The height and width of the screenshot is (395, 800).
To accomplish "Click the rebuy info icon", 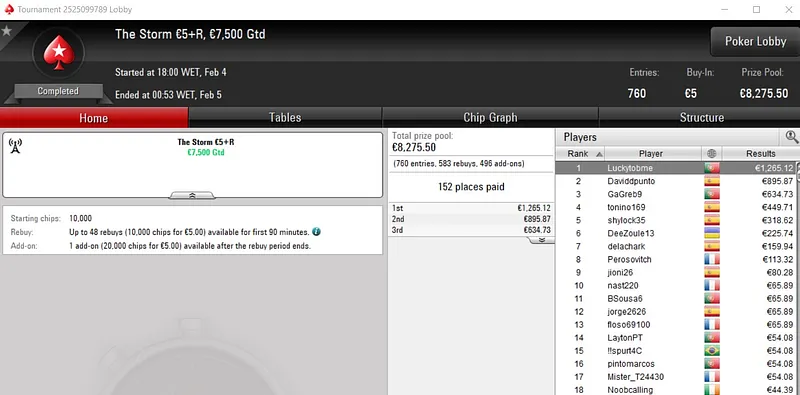I will point(316,232).
